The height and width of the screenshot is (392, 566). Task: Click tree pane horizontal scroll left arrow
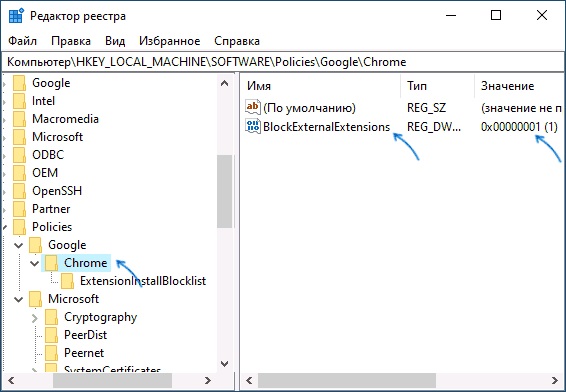click(11, 380)
